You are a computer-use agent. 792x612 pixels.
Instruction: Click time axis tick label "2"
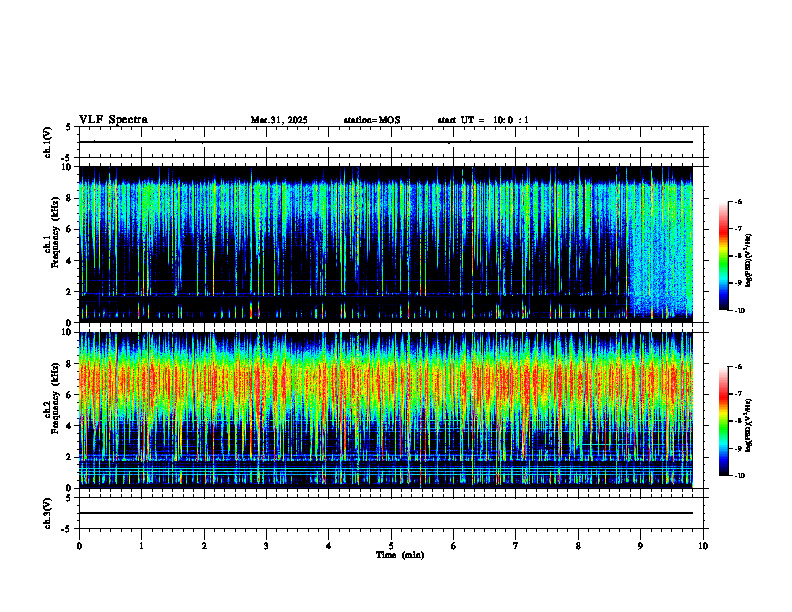click(x=204, y=546)
